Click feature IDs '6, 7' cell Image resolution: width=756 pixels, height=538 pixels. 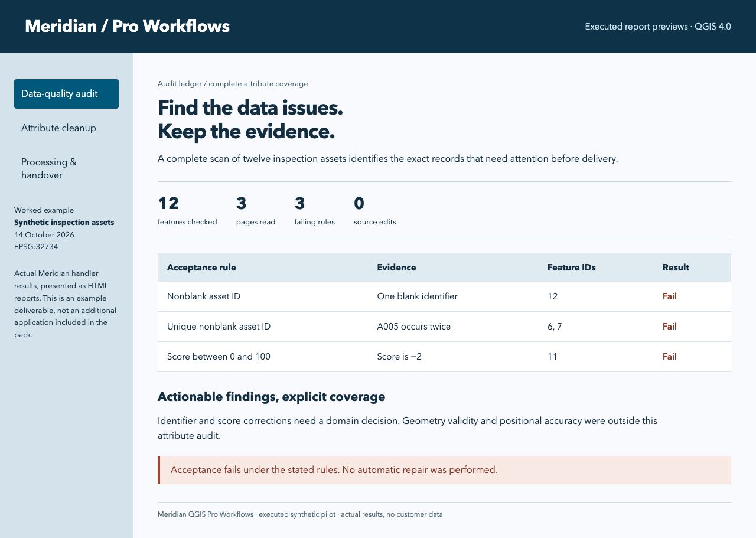(555, 327)
